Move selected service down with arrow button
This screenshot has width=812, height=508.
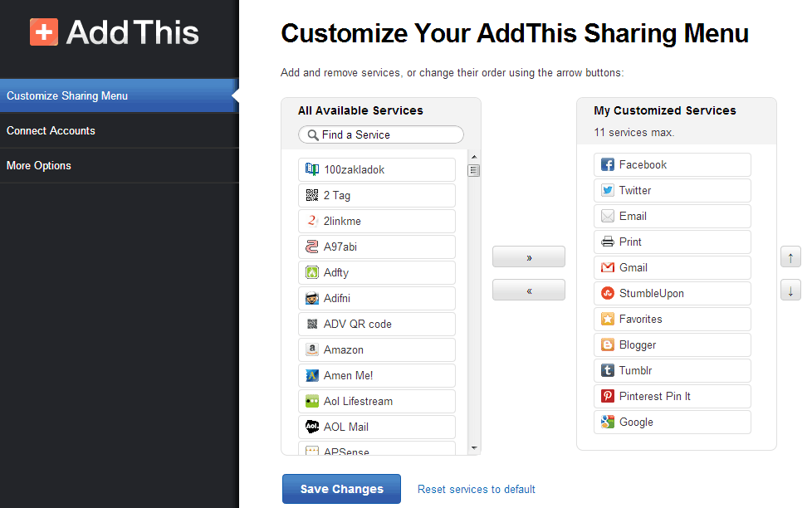click(790, 290)
